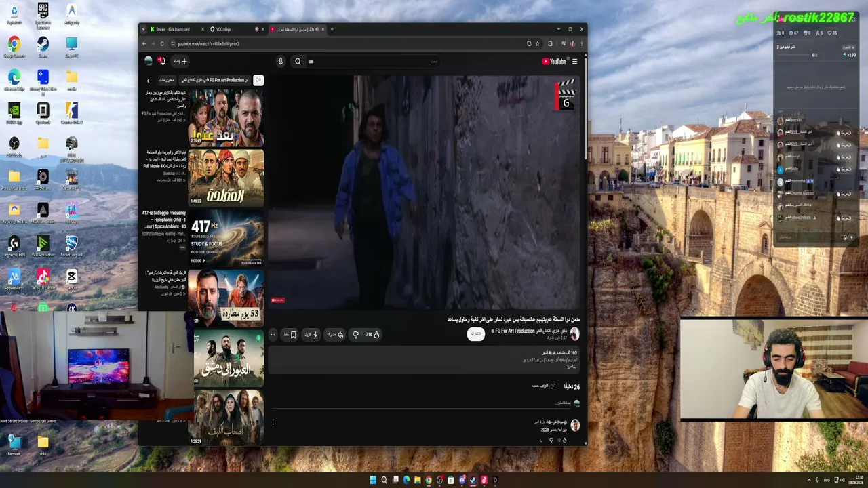Launch Steam from the desktop
Viewport: 868px width, 488px height.
pyautogui.click(x=43, y=46)
